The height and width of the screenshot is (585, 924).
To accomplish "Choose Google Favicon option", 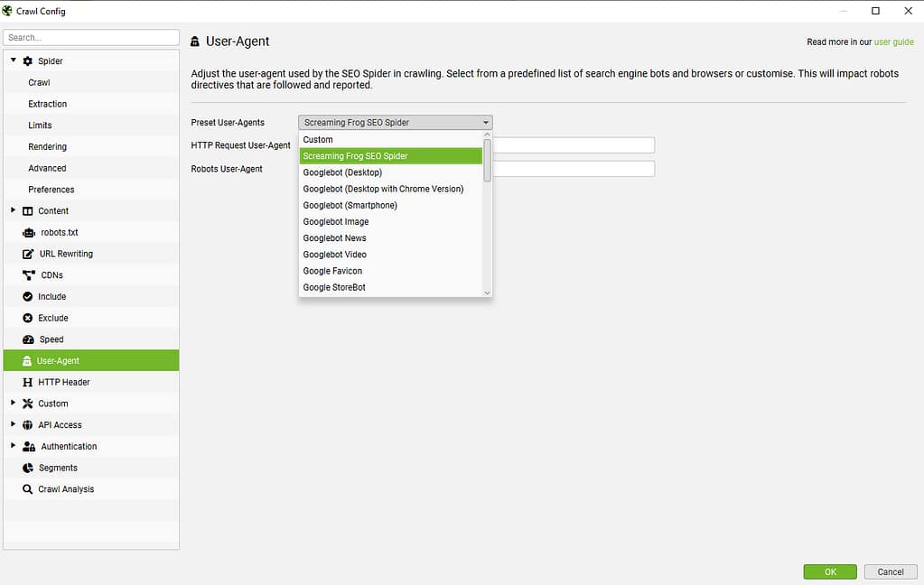I will [391, 271].
